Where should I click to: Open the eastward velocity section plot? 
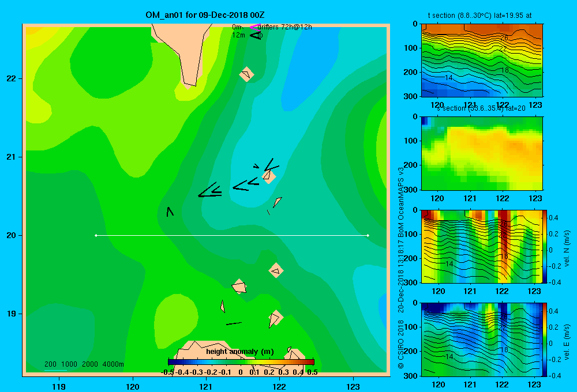(x=482, y=340)
